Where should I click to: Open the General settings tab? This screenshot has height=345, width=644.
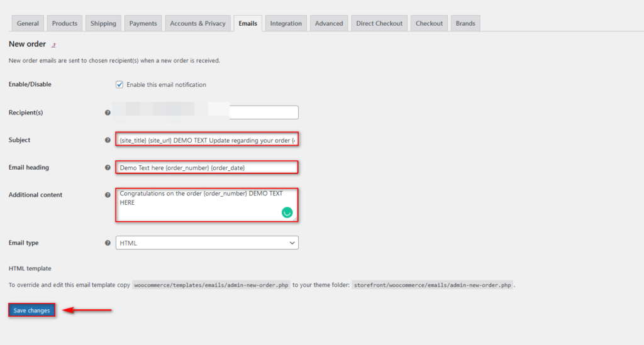[28, 23]
